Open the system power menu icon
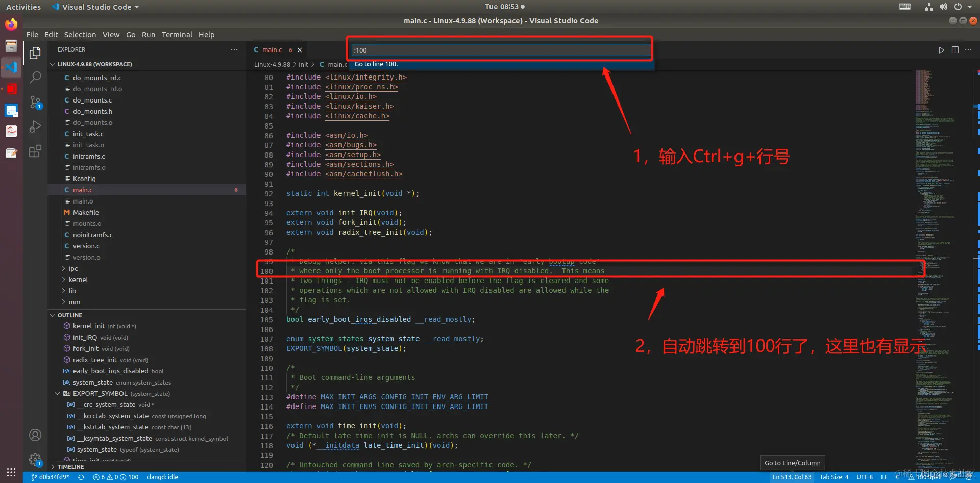This screenshot has width=980, height=483. click(x=958, y=7)
